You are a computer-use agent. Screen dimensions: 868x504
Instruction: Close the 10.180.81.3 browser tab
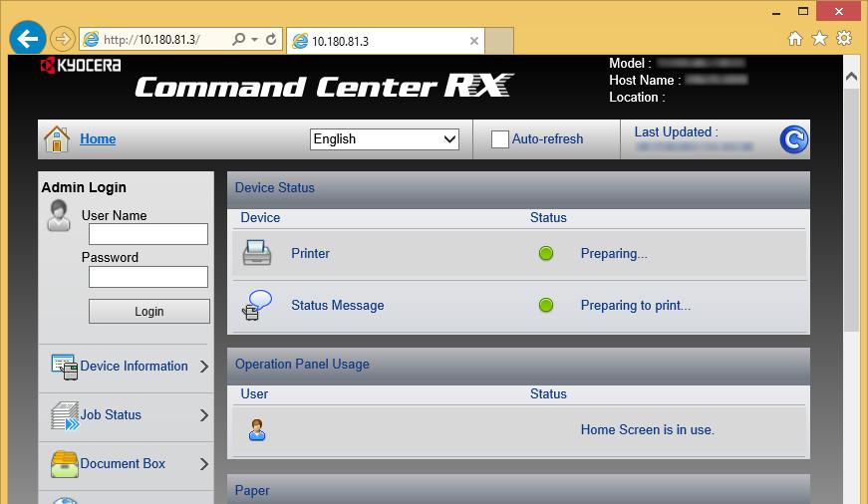pyautogui.click(x=473, y=41)
